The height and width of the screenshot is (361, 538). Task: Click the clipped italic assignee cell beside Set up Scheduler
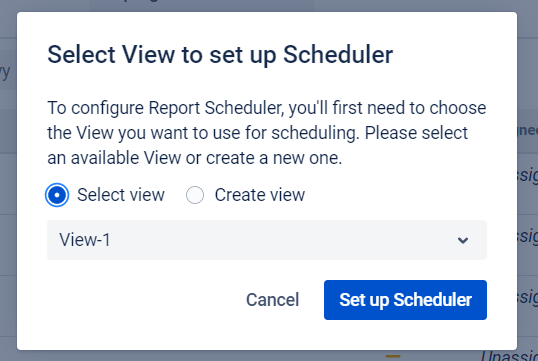coord(528,296)
